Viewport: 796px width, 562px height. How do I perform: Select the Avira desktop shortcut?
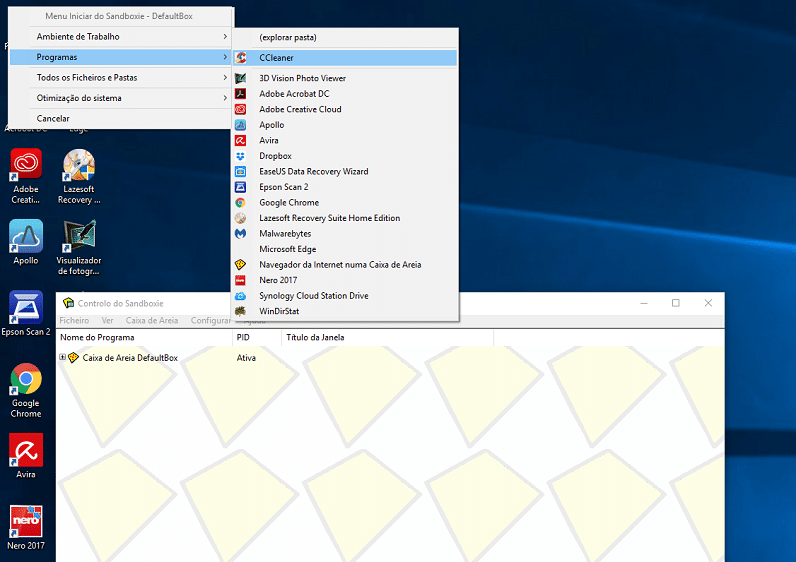point(26,456)
